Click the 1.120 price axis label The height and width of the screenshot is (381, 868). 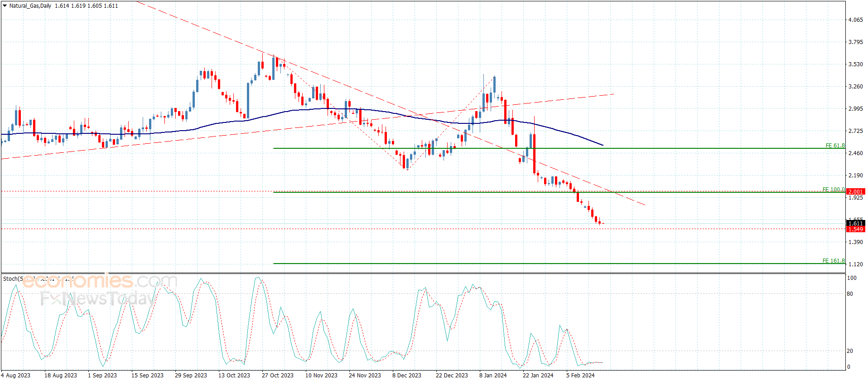point(855,264)
